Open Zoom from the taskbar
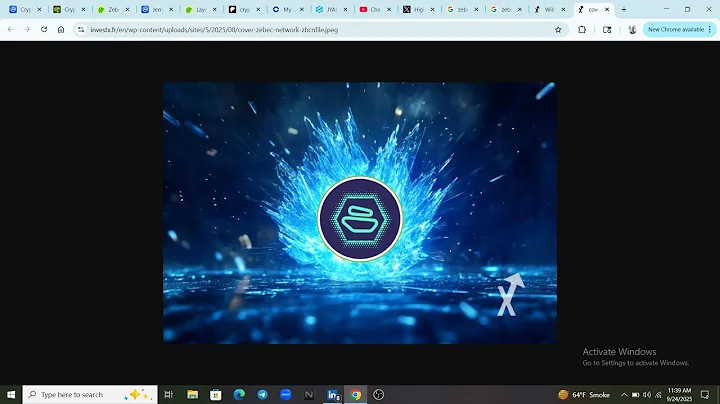The image size is (720, 404). [286, 394]
